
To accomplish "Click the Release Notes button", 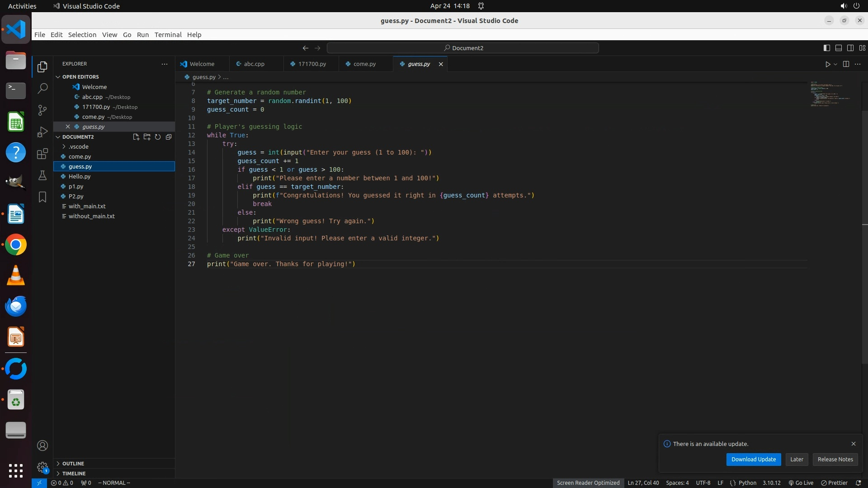I will 835,460.
